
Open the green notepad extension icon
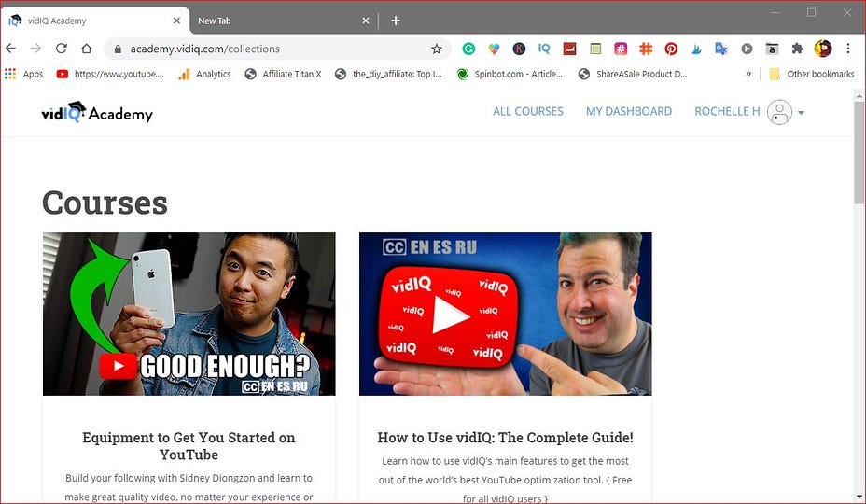coord(595,49)
